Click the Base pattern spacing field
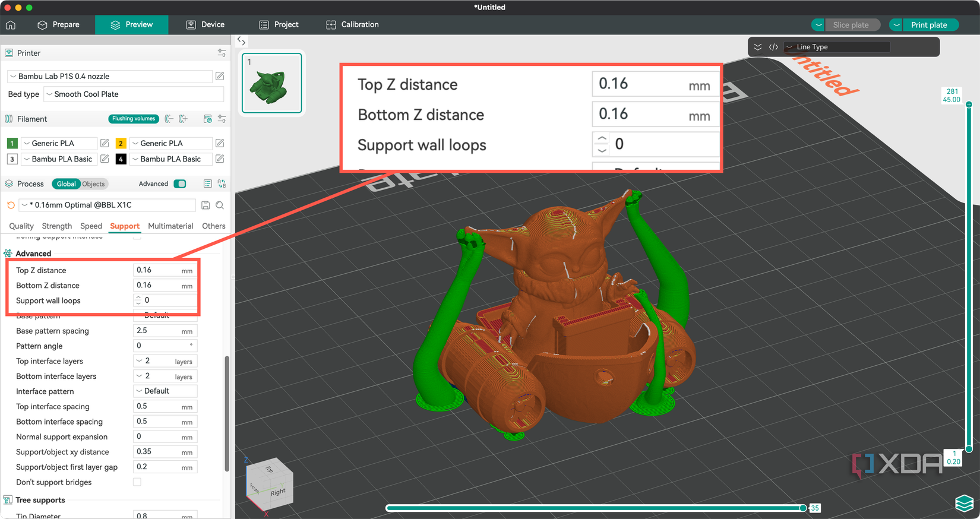 pyautogui.click(x=165, y=331)
